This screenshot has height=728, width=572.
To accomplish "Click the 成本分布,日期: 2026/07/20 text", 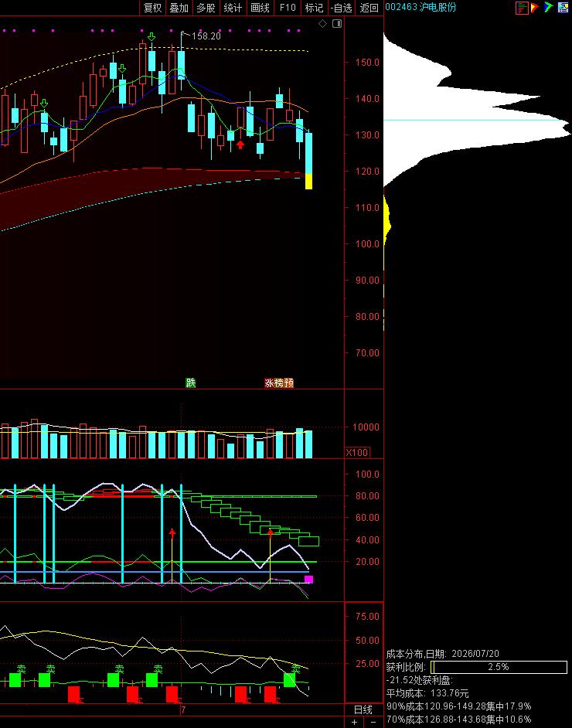I will click(x=442, y=654).
